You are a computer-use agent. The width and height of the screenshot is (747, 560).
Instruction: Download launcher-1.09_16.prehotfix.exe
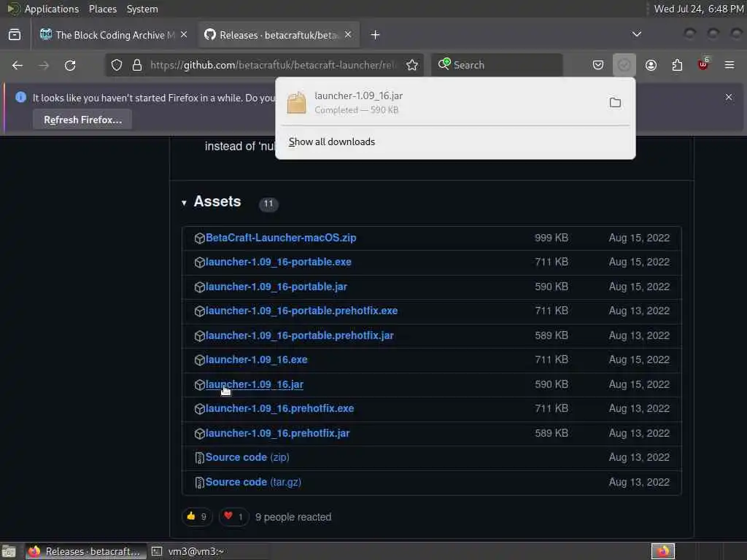point(279,408)
